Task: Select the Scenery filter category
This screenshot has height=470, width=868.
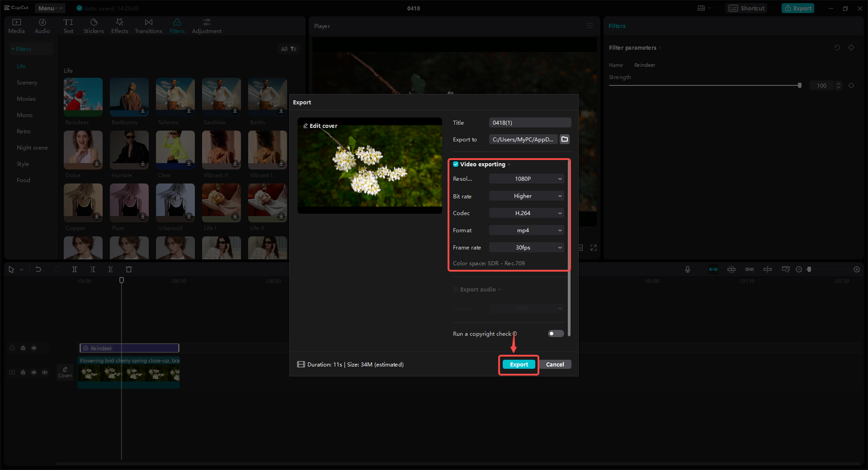Action: tap(27, 82)
